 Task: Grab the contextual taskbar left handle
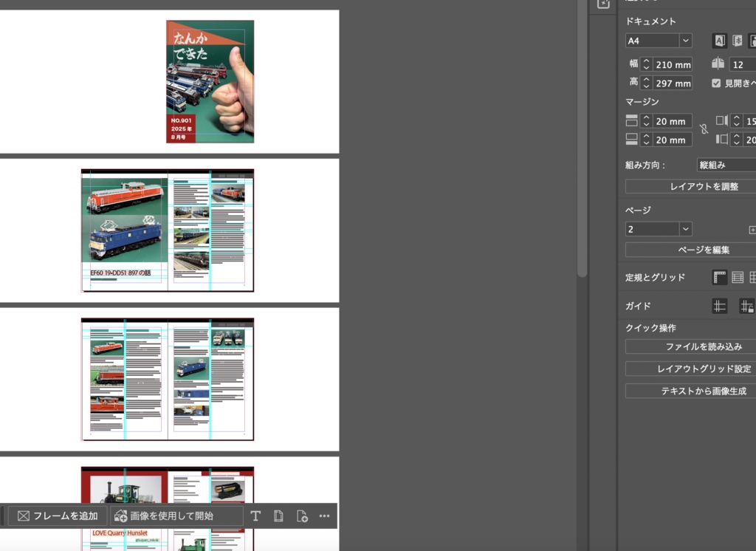tap(2, 516)
